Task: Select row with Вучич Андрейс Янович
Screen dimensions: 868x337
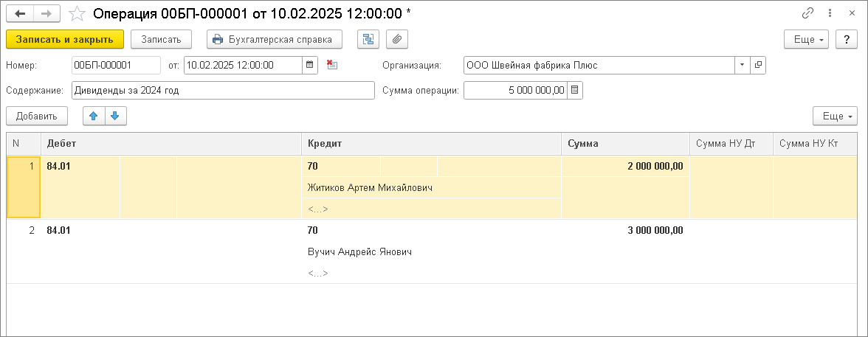Action: 359,252
